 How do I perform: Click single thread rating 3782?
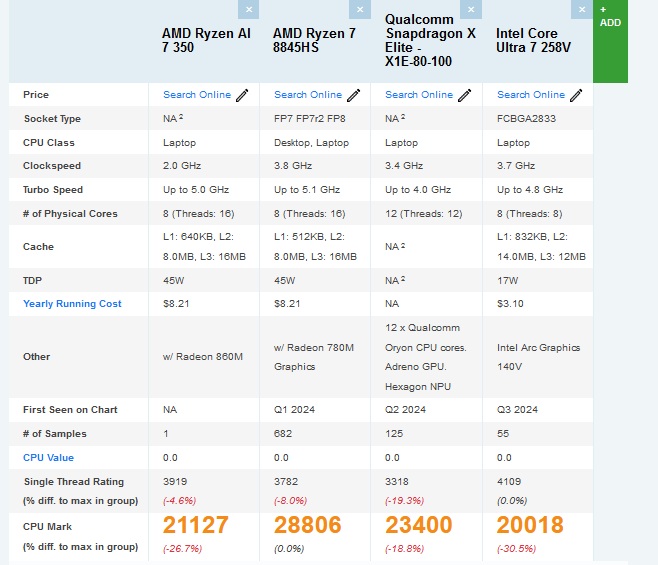coord(286,481)
